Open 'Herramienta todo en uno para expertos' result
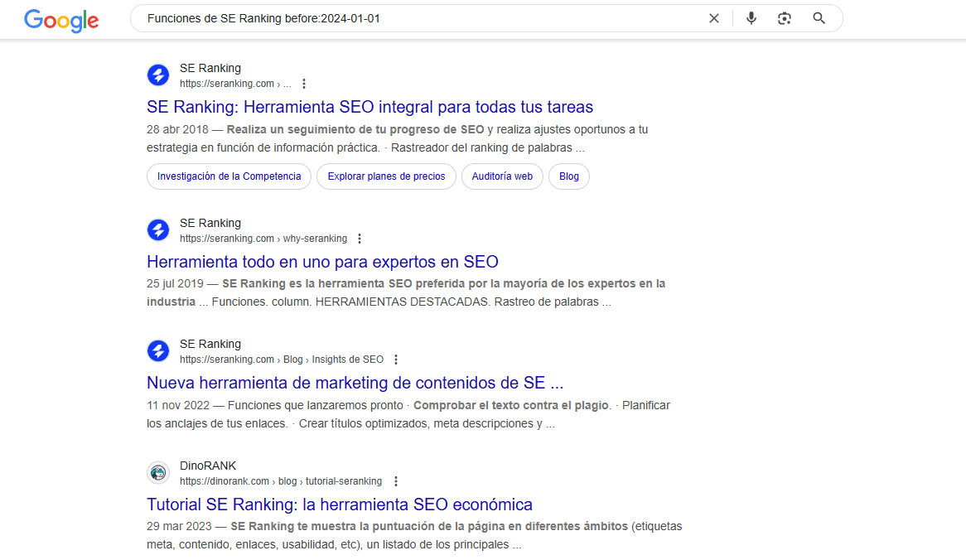 [322, 262]
